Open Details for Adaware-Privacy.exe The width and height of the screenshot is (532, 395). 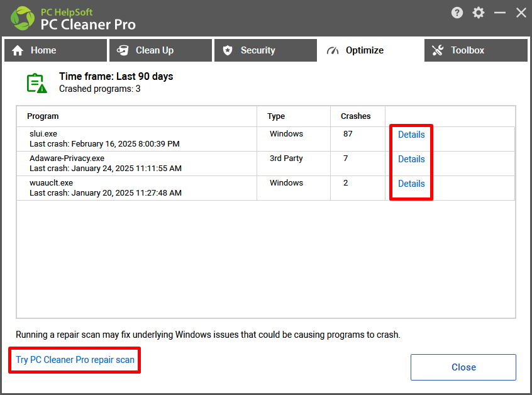point(411,159)
